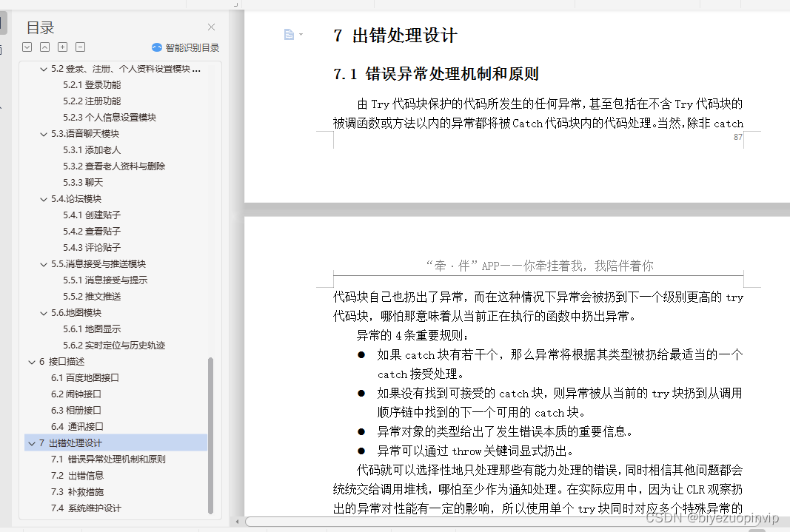The image size is (790, 532).
Task: Click the page header text “牵·伴”APP
Action: [x=540, y=266]
